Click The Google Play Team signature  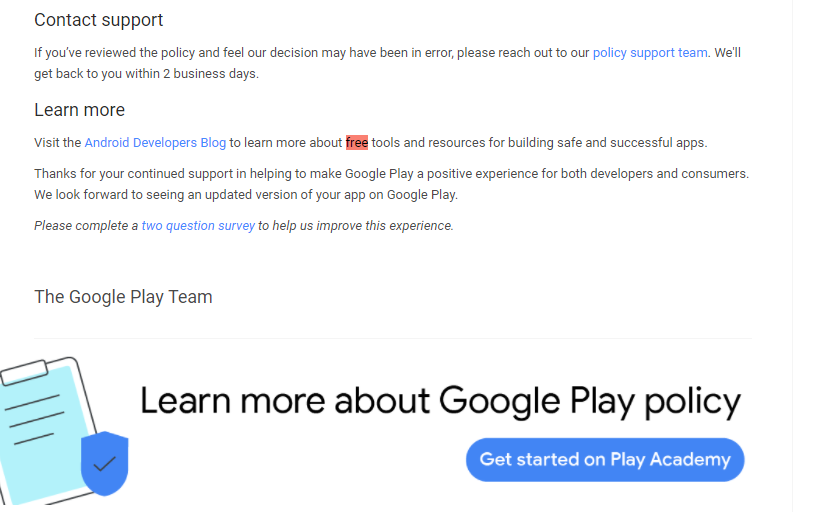[x=123, y=297]
